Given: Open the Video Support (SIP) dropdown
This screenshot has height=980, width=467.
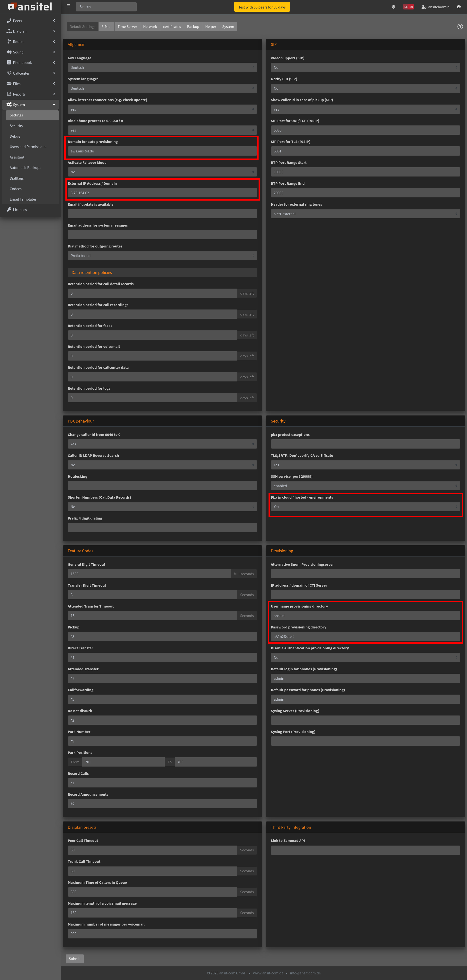Looking at the screenshot, I should click(365, 68).
